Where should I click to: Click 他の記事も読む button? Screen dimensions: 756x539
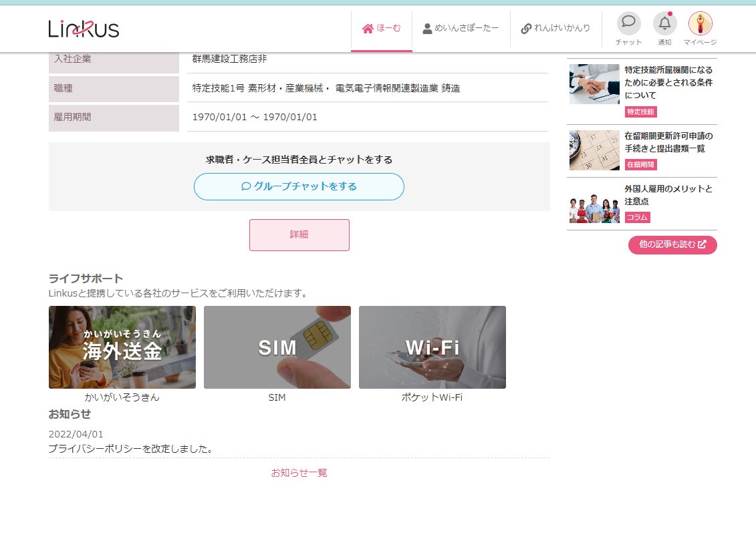click(x=672, y=244)
